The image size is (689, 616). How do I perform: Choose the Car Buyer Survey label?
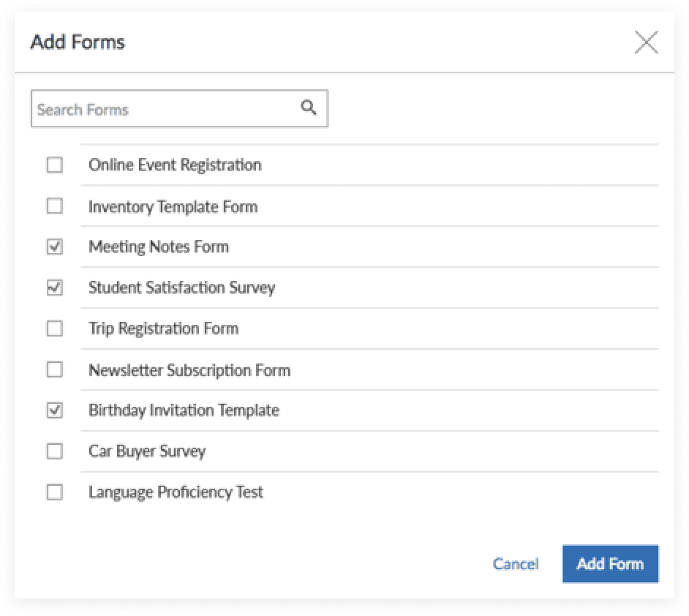(x=147, y=451)
